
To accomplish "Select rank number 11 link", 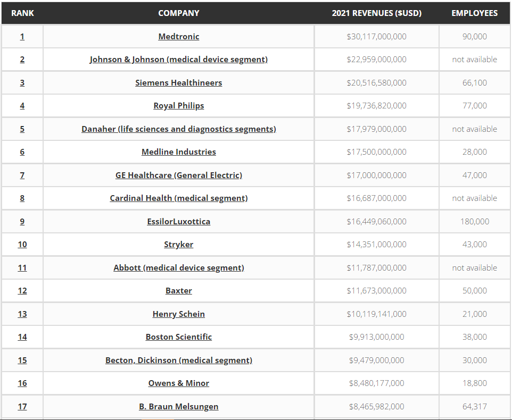I will click(22, 268).
